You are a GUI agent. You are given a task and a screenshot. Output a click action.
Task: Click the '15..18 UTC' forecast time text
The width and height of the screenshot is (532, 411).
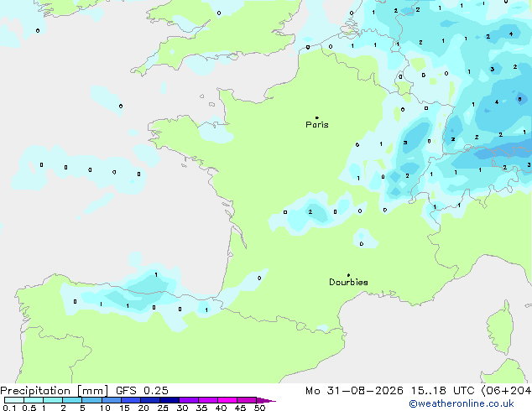[x=443, y=391]
